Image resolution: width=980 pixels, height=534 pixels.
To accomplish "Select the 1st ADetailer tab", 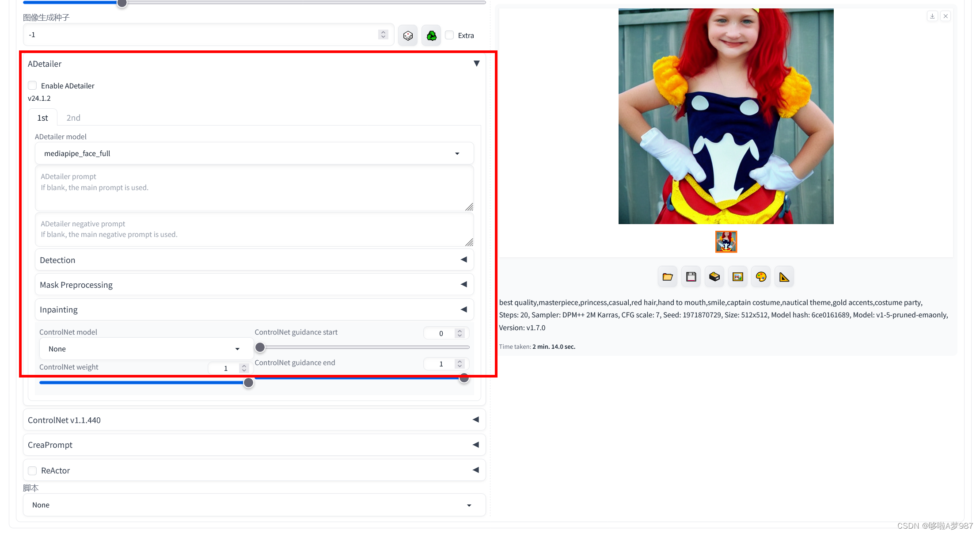I will [x=42, y=118].
